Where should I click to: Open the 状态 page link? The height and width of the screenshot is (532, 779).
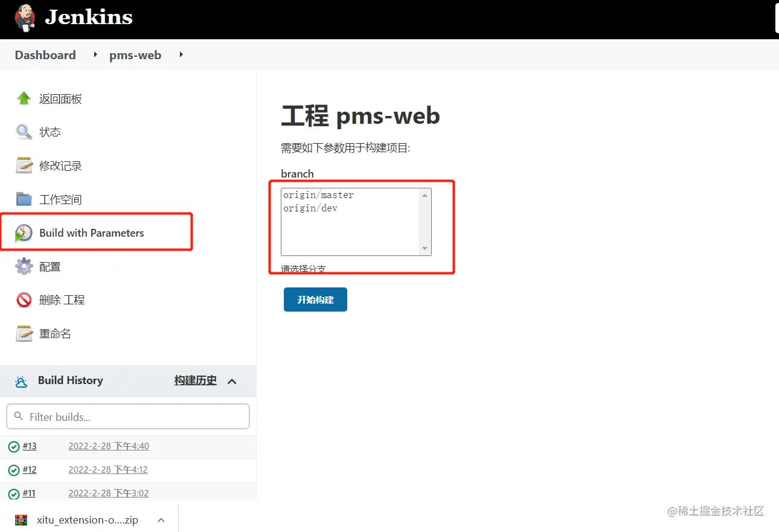50,132
